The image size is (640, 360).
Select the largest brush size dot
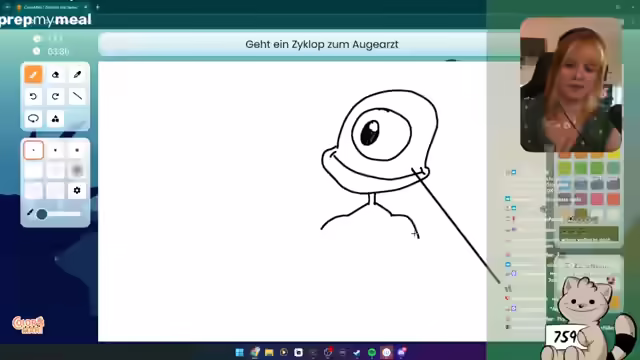click(x=77, y=150)
